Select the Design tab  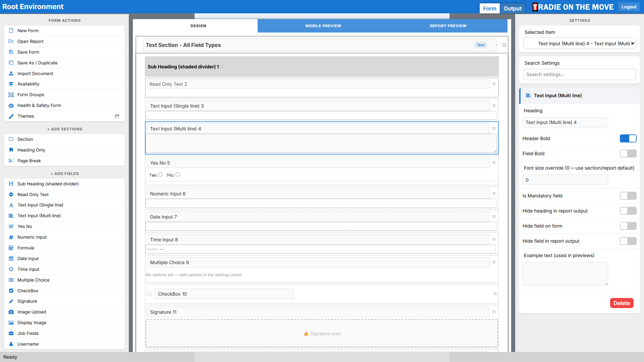coord(198,26)
